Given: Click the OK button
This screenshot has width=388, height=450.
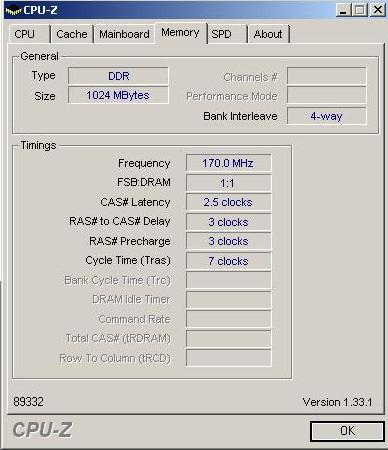Looking at the screenshot, I should pos(347,431).
